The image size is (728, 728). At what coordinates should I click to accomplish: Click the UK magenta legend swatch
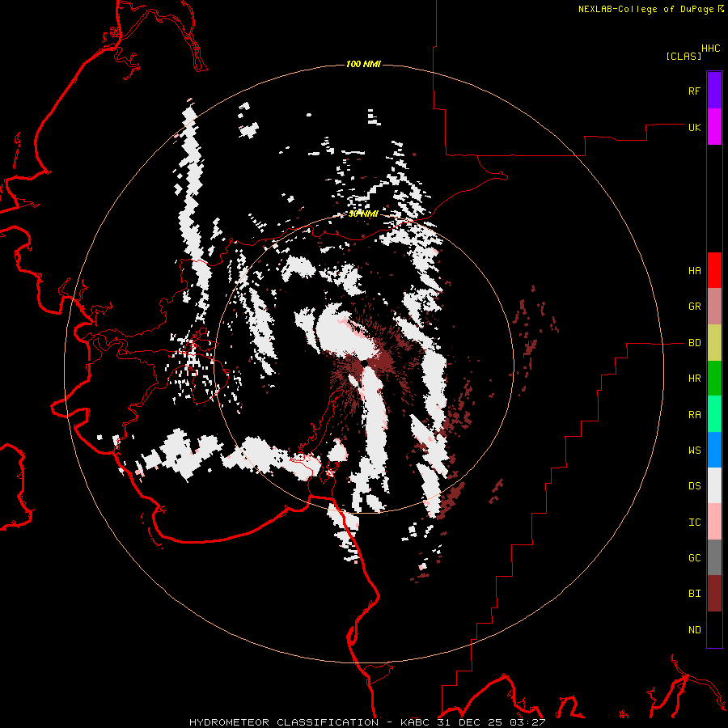click(714, 127)
